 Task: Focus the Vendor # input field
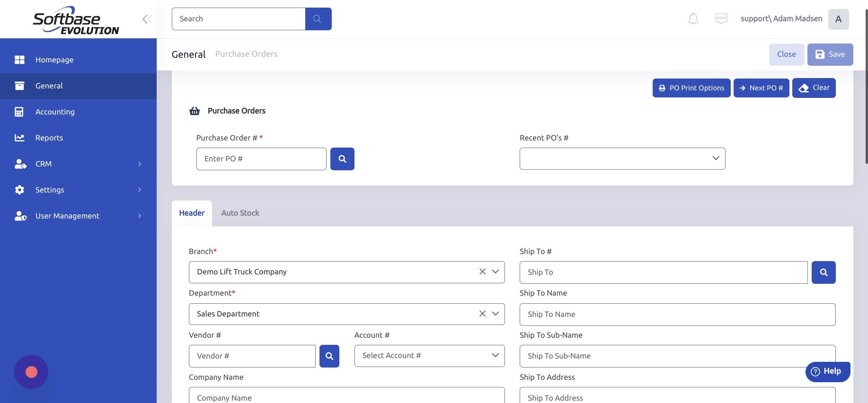click(252, 356)
